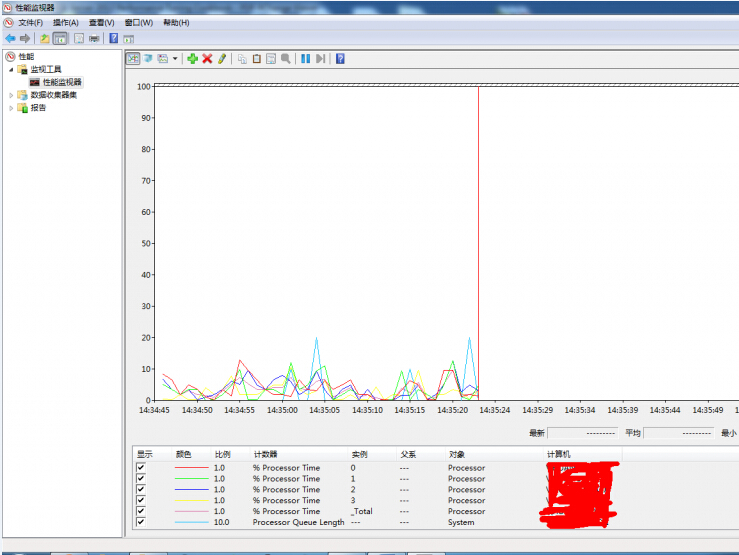739x555 pixels.
Task: Click the Properties icon in graph toolbar
Action: 270,59
